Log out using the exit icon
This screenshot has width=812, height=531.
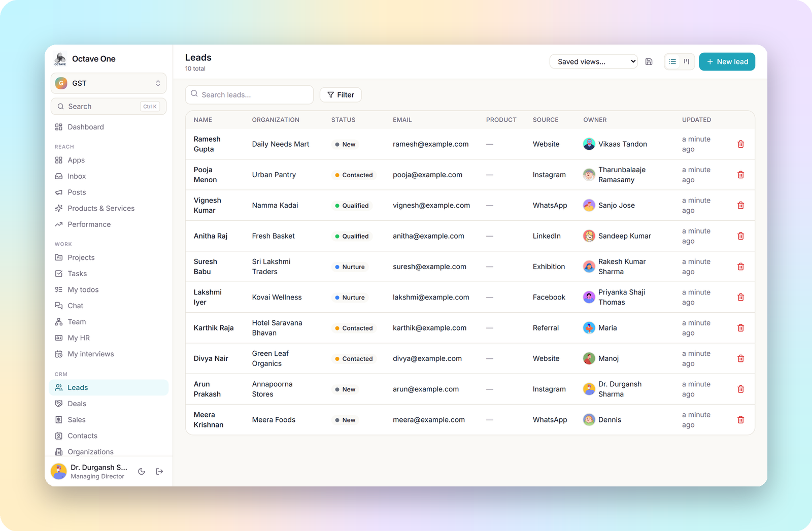[159, 472]
